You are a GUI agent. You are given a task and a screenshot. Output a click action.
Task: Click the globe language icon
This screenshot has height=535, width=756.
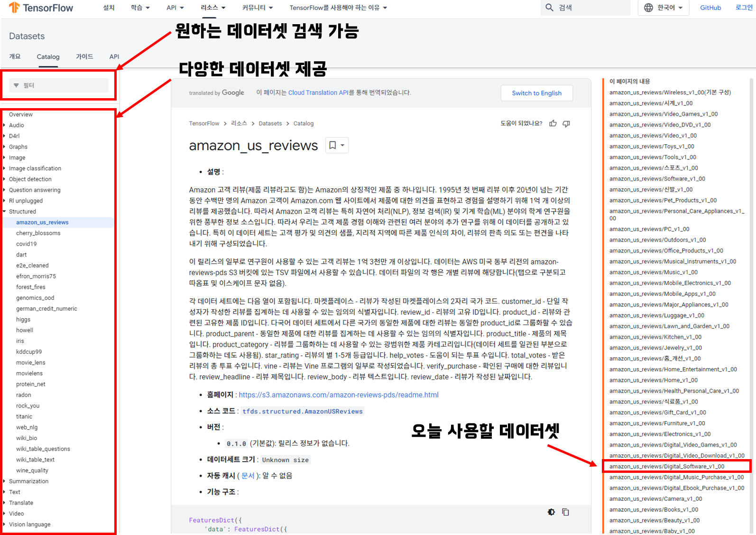648,8
